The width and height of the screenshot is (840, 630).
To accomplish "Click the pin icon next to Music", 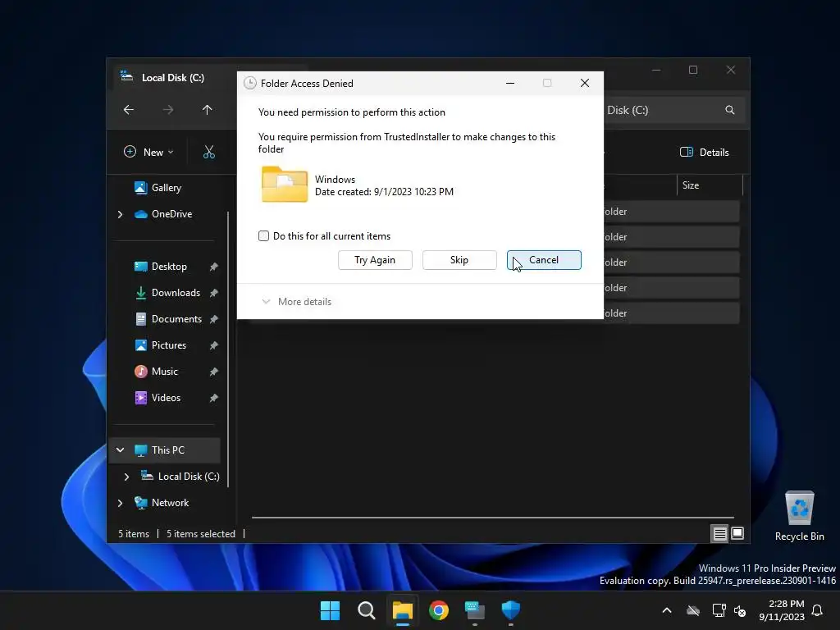I will point(214,372).
